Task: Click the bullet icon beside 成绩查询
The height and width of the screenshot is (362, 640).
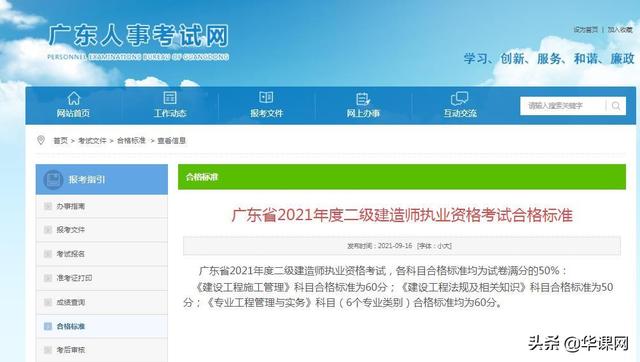Action: tap(48, 302)
